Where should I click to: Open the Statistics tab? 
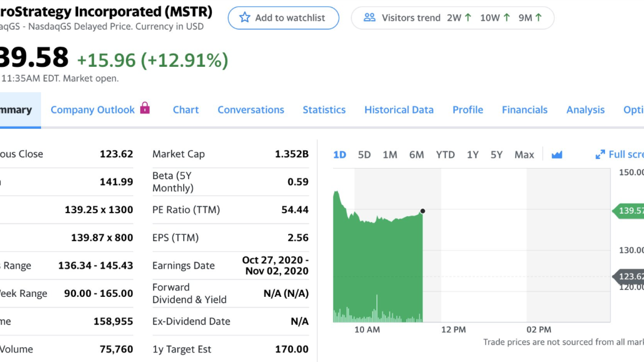point(324,110)
